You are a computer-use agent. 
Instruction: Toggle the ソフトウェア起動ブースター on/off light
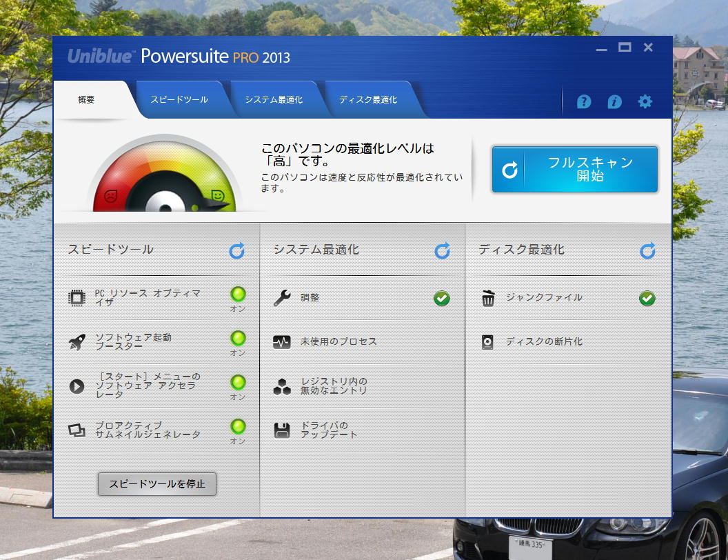[x=238, y=338]
